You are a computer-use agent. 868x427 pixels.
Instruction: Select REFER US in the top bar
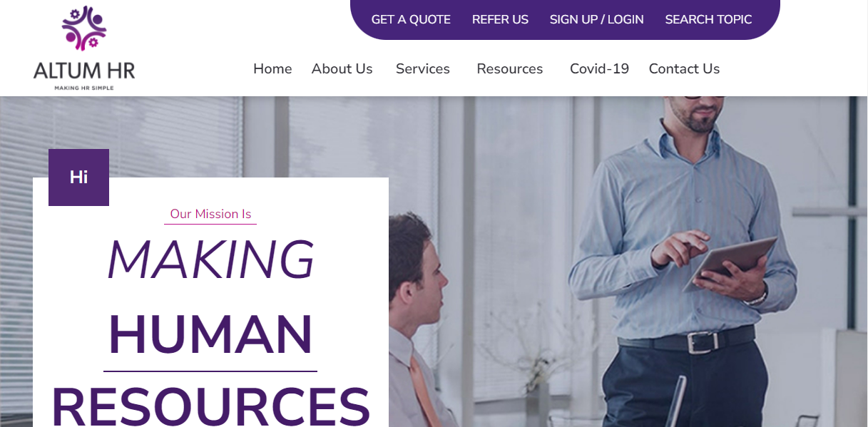click(500, 19)
